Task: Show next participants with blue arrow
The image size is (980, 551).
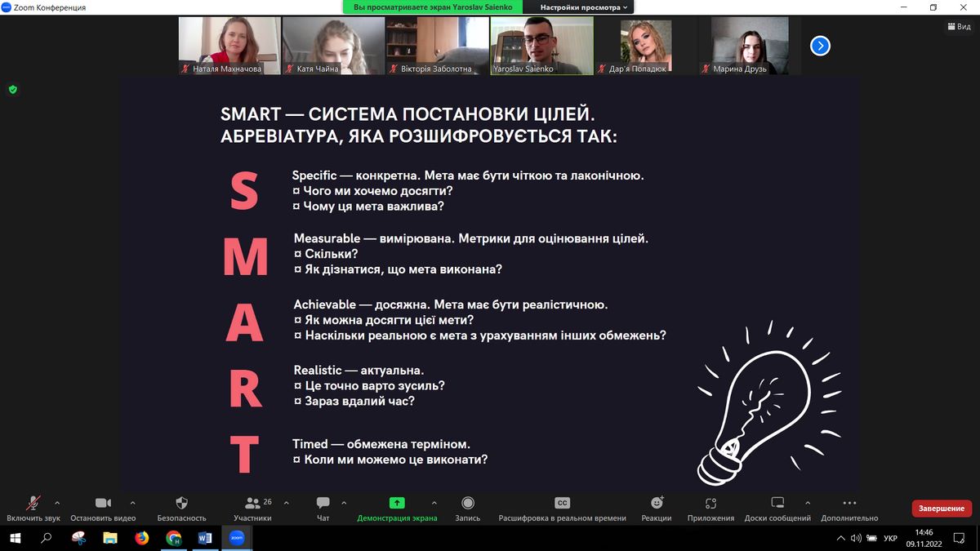Action: (820, 46)
